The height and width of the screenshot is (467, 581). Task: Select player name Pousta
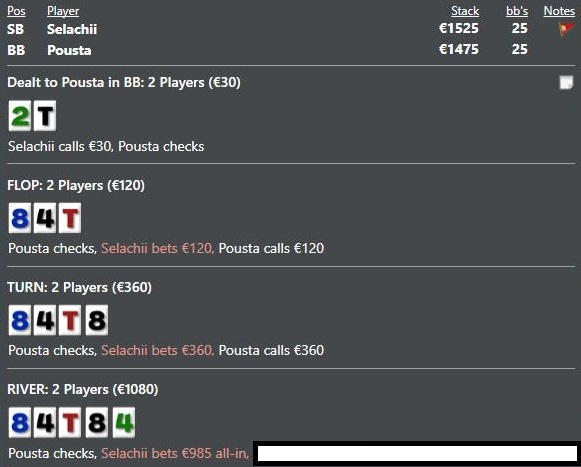pos(69,50)
